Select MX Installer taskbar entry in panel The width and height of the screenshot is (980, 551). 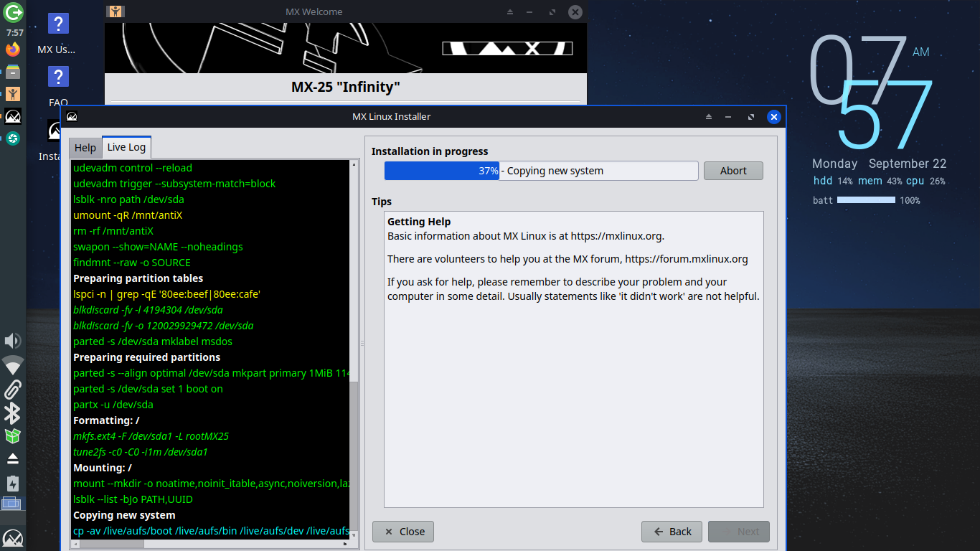click(13, 116)
